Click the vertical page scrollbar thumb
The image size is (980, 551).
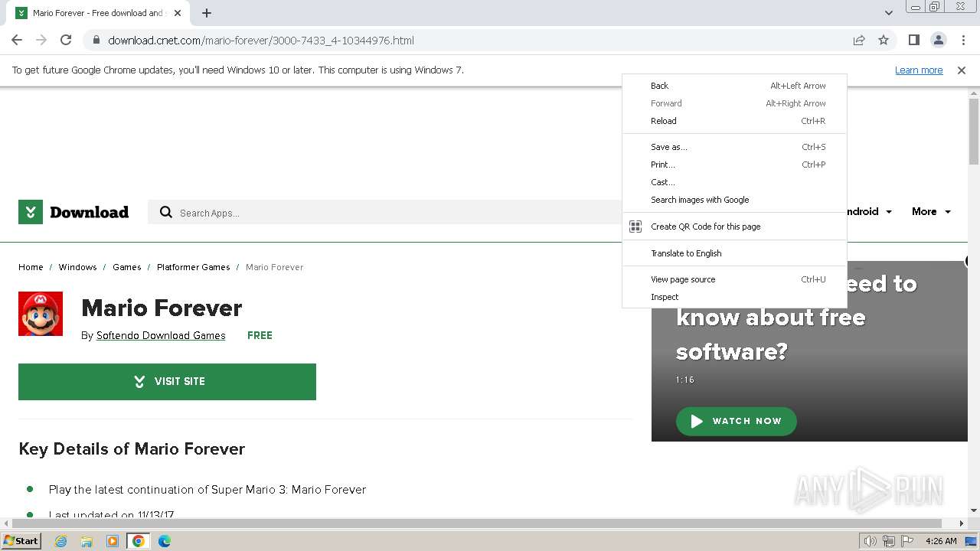[974, 131]
